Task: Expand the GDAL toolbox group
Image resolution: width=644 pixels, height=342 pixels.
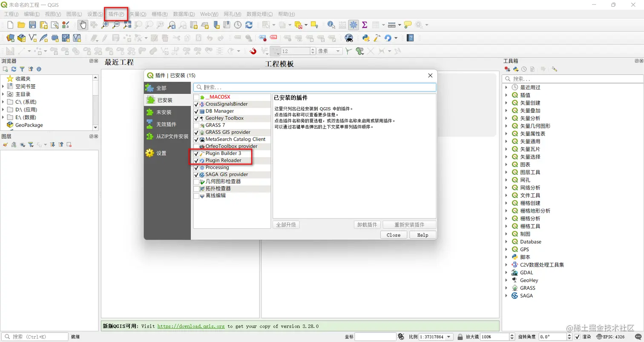Action: pyautogui.click(x=506, y=273)
